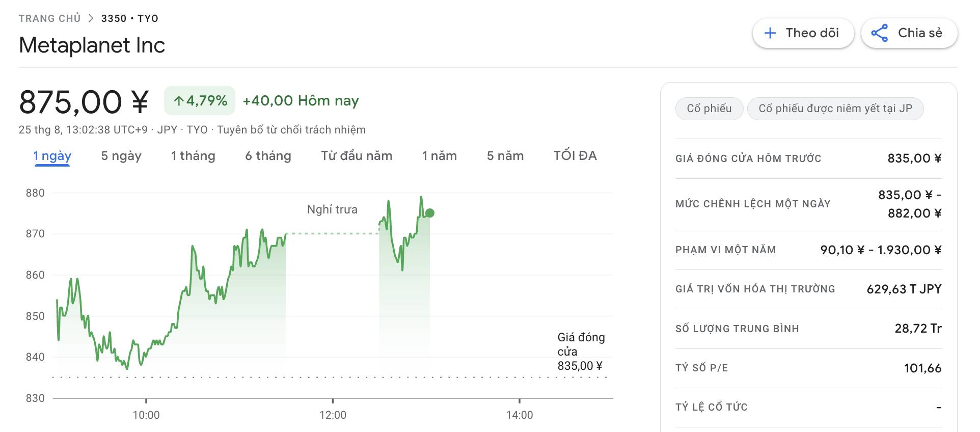The height and width of the screenshot is (432, 980).
Task: Click the 840 price axis label
Action: (x=35, y=357)
